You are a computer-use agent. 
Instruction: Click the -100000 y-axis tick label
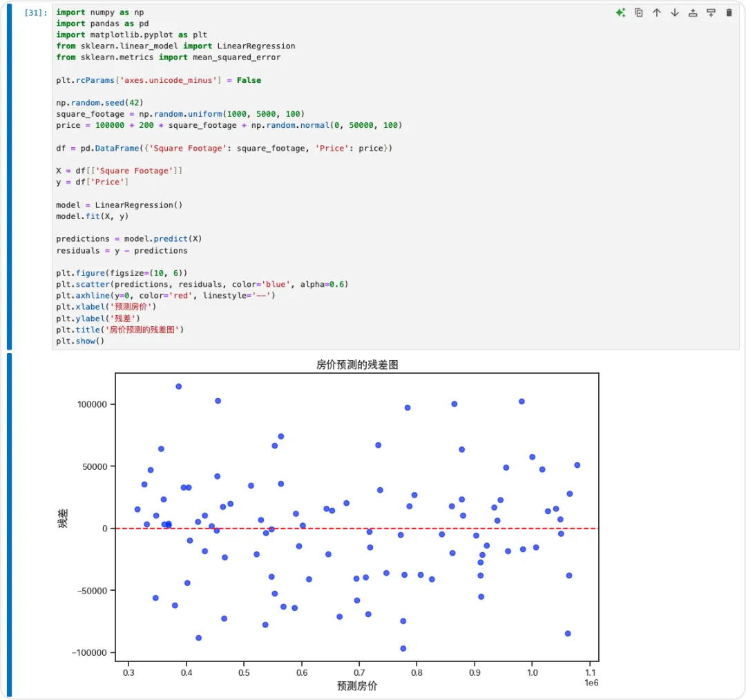pyautogui.click(x=89, y=653)
